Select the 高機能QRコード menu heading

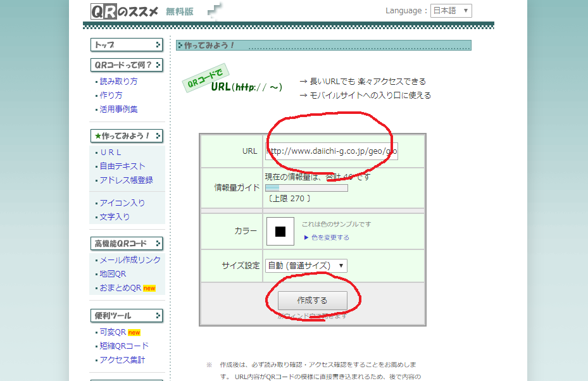click(127, 244)
